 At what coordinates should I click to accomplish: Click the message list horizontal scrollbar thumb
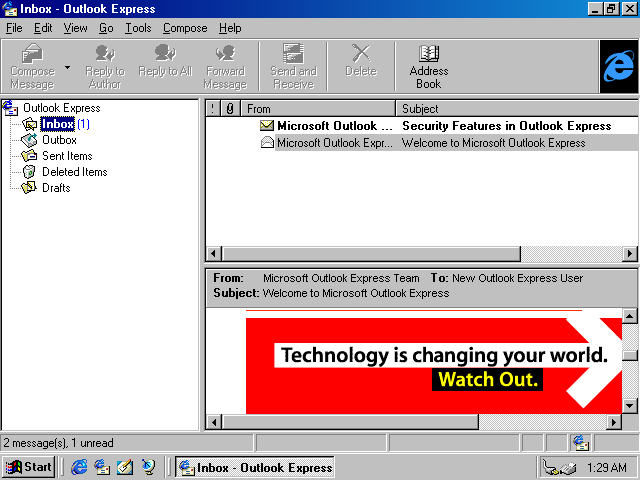click(x=371, y=253)
